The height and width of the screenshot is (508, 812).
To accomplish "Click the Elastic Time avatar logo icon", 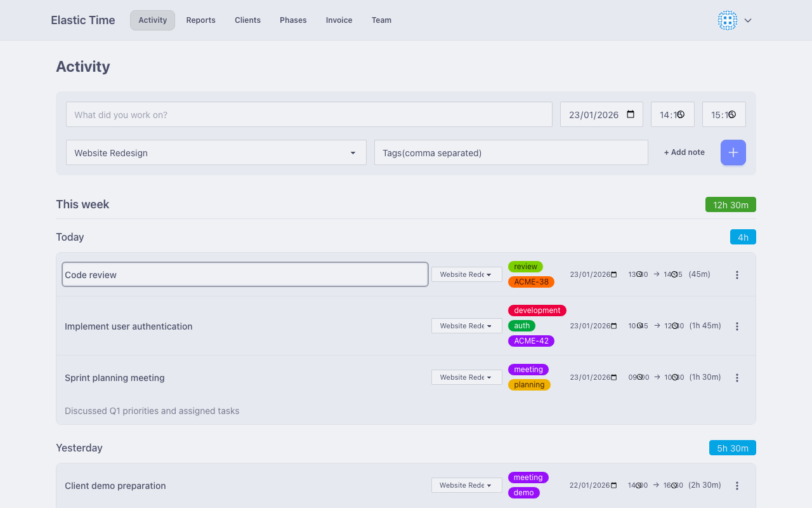I will (727, 20).
